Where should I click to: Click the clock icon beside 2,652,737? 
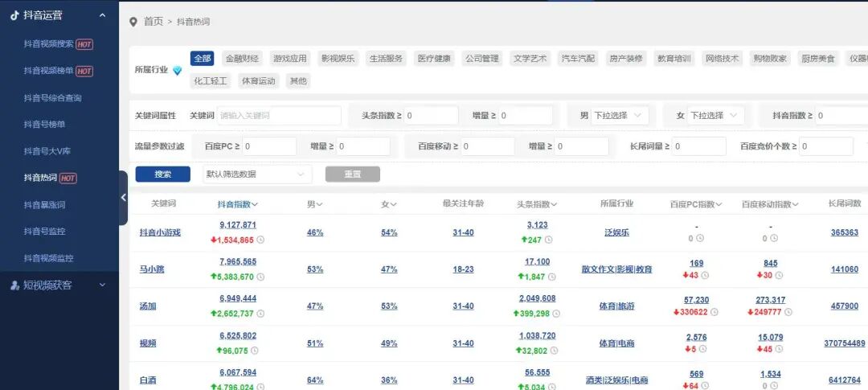click(x=260, y=314)
